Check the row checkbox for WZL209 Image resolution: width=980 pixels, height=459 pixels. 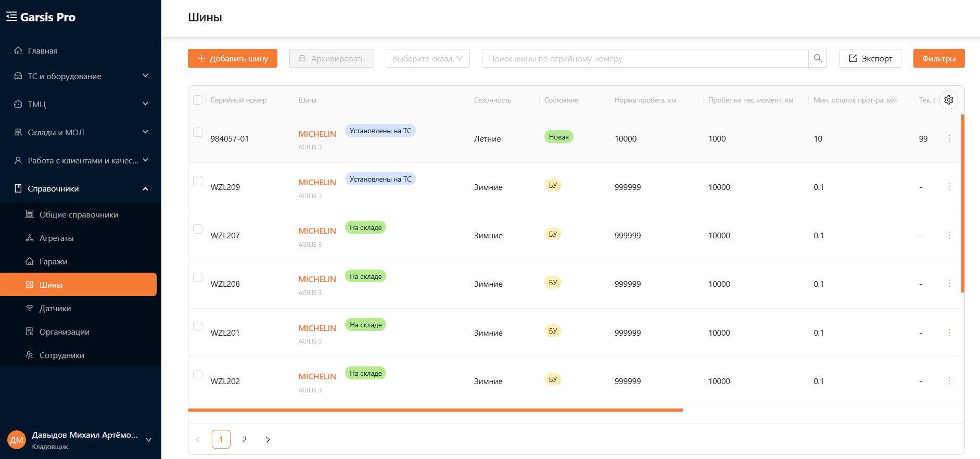(x=198, y=181)
